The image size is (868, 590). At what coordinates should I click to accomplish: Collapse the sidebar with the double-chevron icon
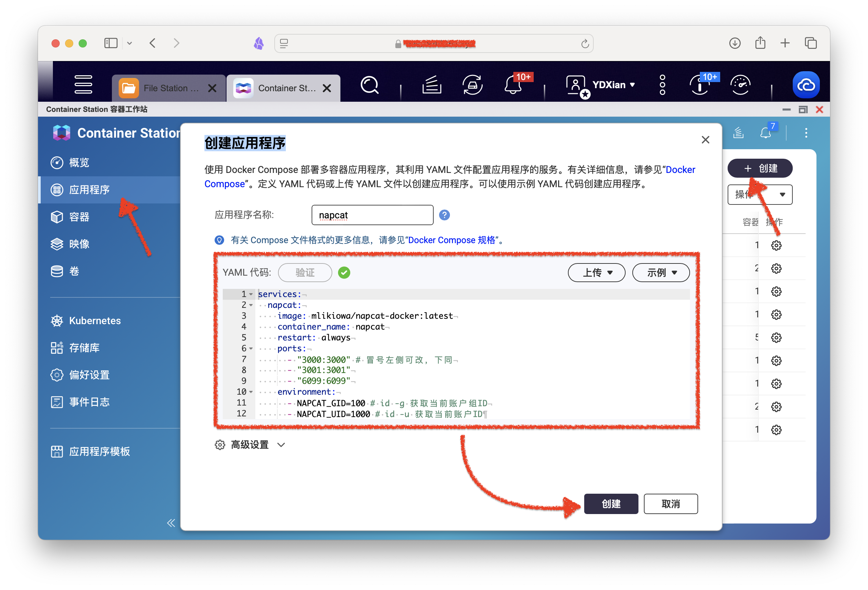171,523
